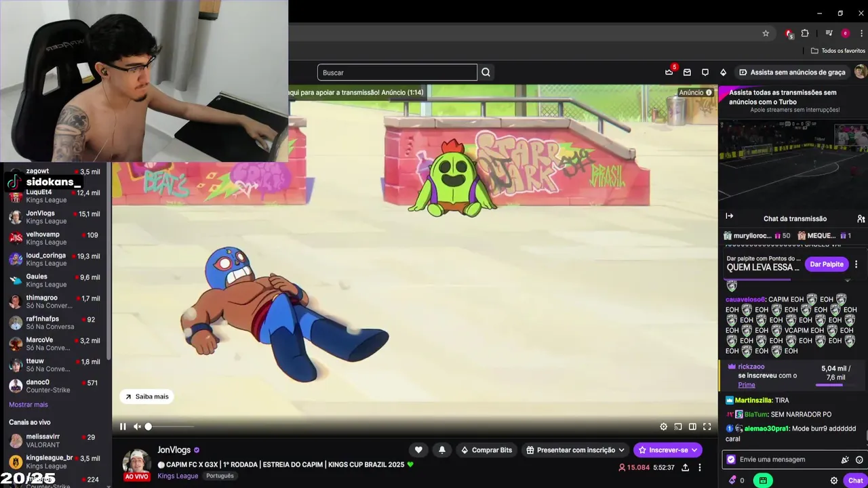Click Inscrever-se subscribe dropdown button

(x=667, y=450)
